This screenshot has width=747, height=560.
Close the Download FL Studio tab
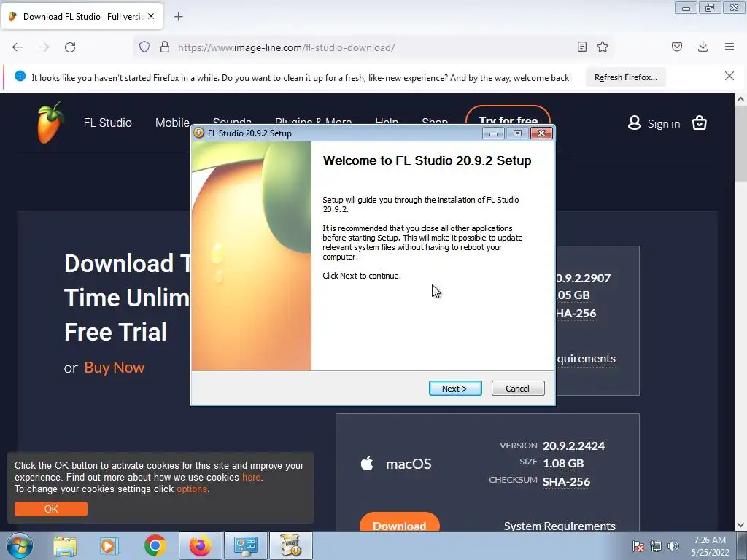coord(151,16)
